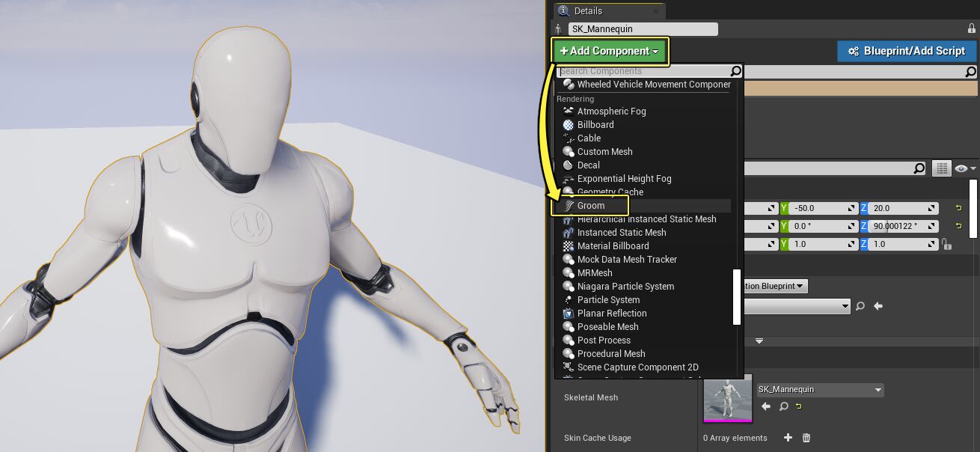The height and width of the screenshot is (452, 980).
Task: Click the component list scrollbar thumb
Action: 736,296
